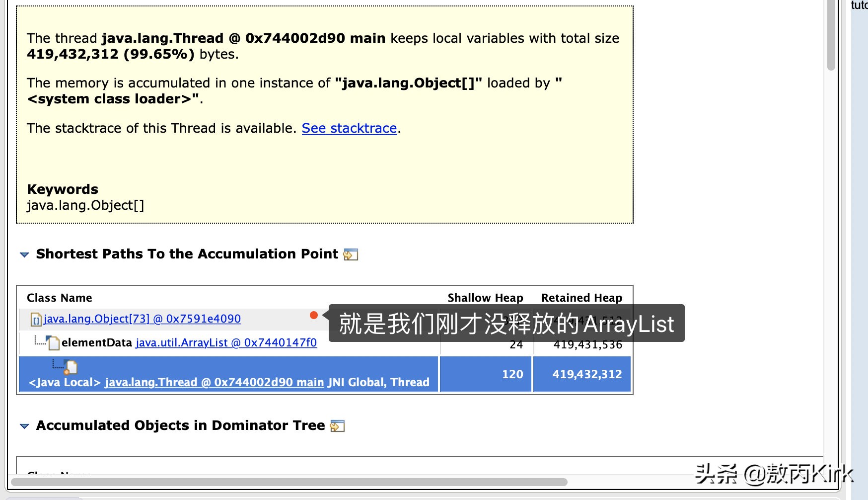Open the java.lang.Object[73] @ 0x7591e4090 link

[142, 319]
